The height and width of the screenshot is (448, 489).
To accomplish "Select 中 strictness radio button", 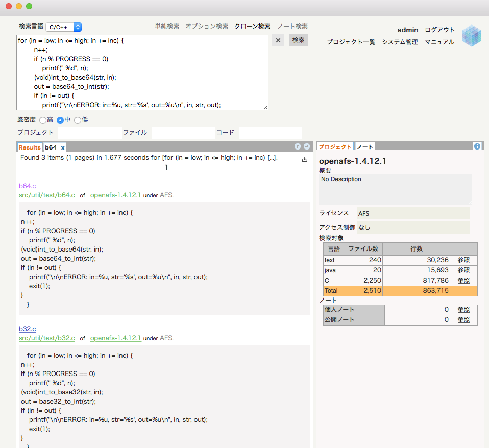I will (x=60, y=120).
